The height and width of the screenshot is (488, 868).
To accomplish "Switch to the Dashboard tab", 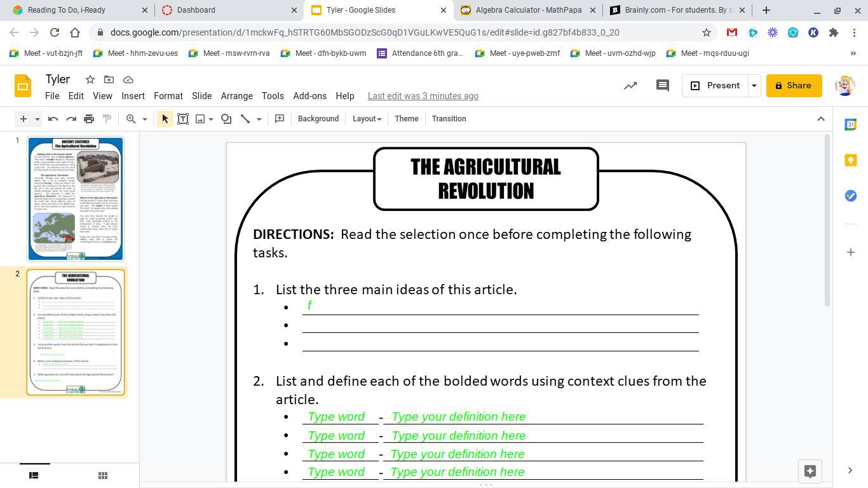I will coord(228,10).
